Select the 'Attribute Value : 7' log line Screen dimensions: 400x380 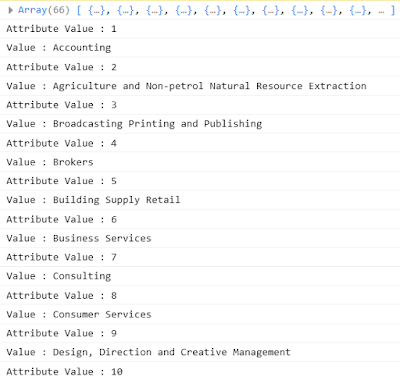click(x=200, y=257)
